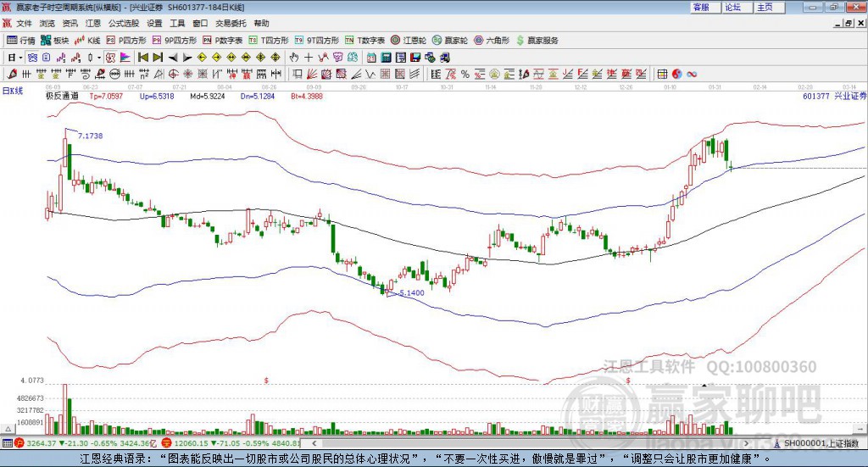Open 赢家服务 with the dollar icon
Screen dimensions: 868x467
click(537, 41)
